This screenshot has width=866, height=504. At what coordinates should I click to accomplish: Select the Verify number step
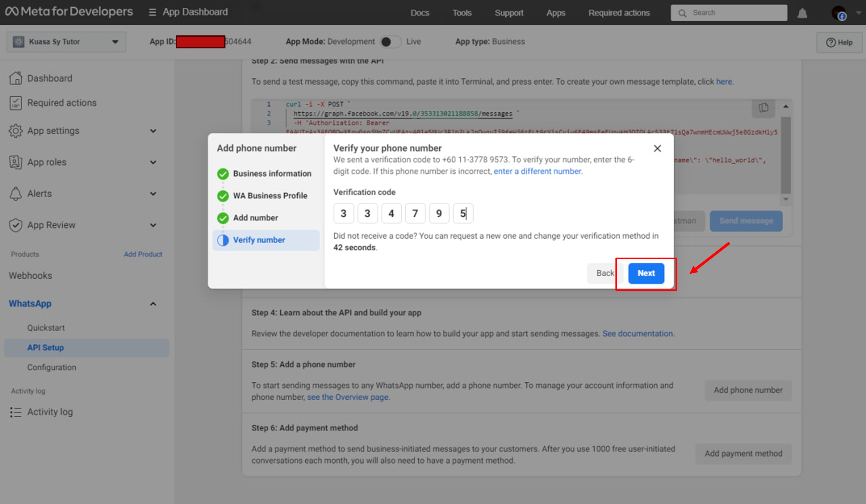[x=259, y=240]
